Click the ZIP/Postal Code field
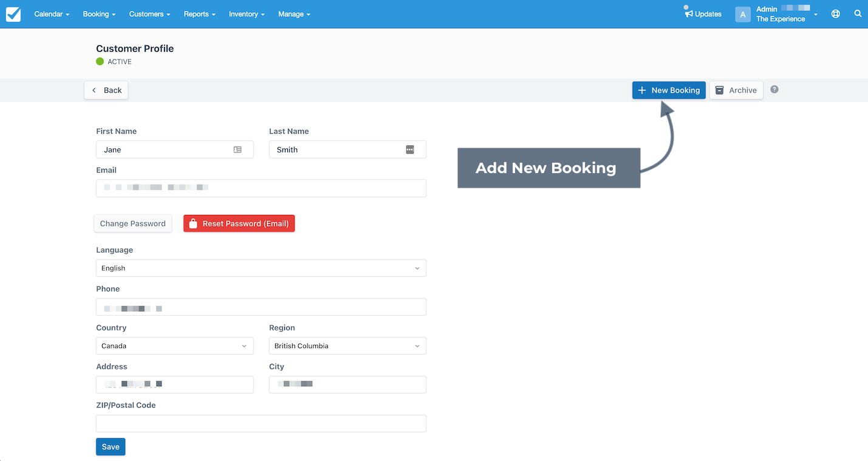Screen dimensions: 868x461 pos(261,423)
